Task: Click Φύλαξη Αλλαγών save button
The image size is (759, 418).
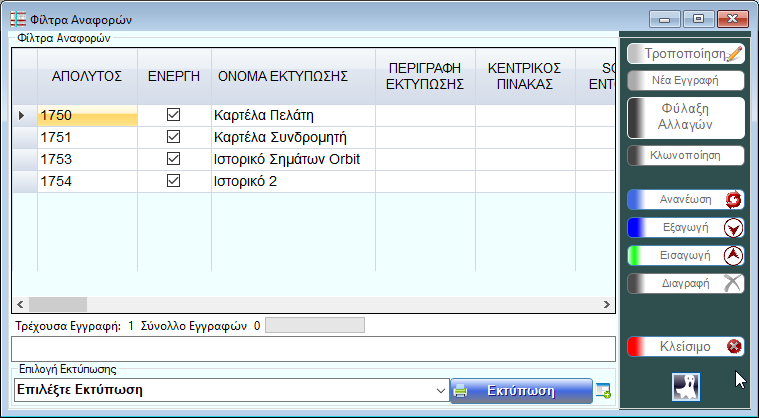Action: point(686,117)
